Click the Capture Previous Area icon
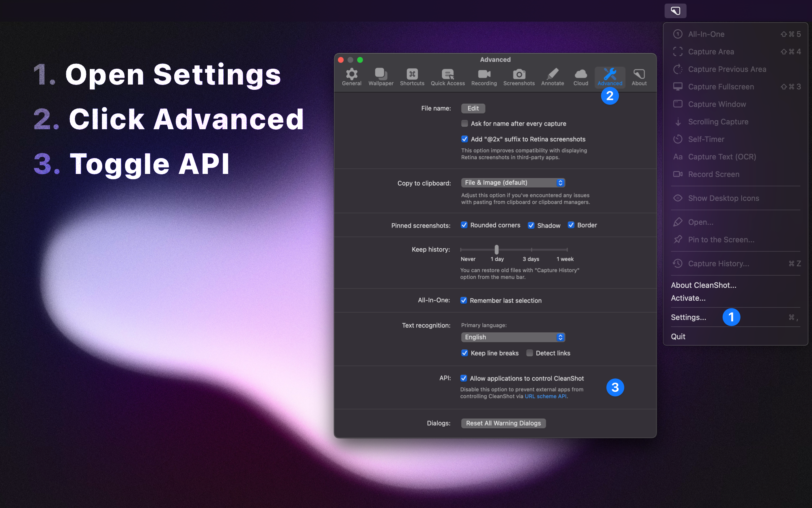Image resolution: width=812 pixels, height=508 pixels. 678,69
